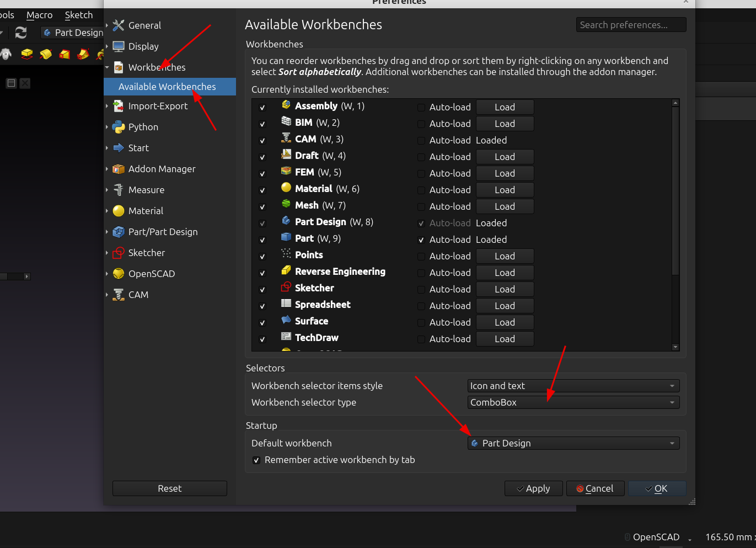Open the Macro menu
The width and height of the screenshot is (756, 548).
coord(40,15)
